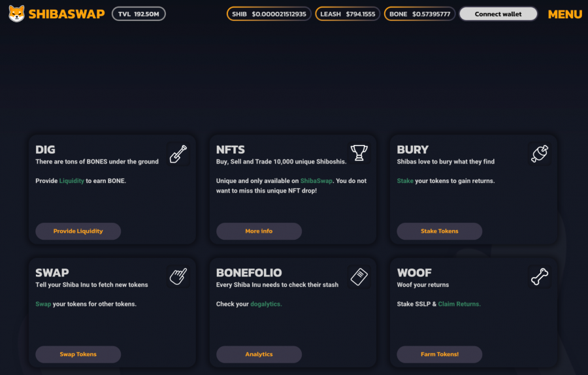Click the pointing hand icon on SWAP card
This screenshot has height=375, width=588.
coord(178,277)
